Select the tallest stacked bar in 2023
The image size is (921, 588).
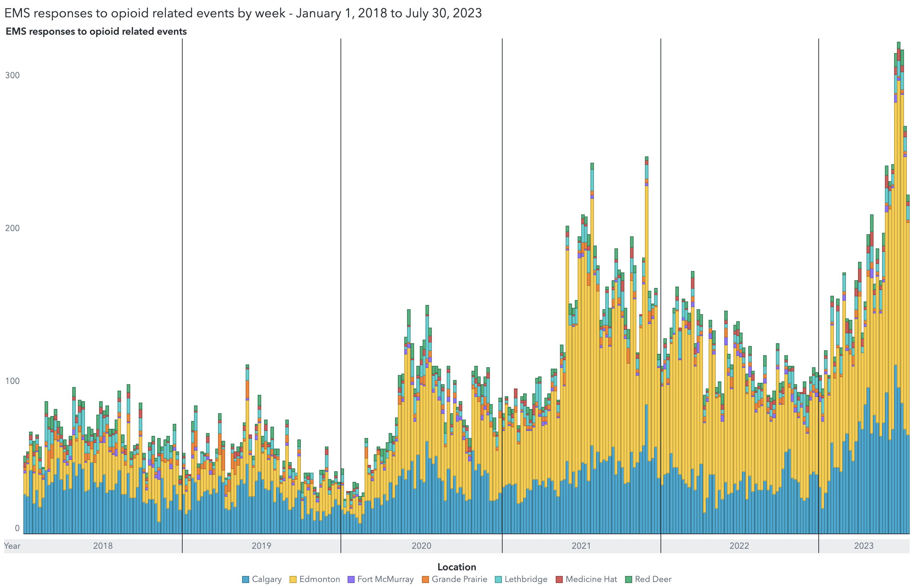pyautogui.click(x=899, y=115)
